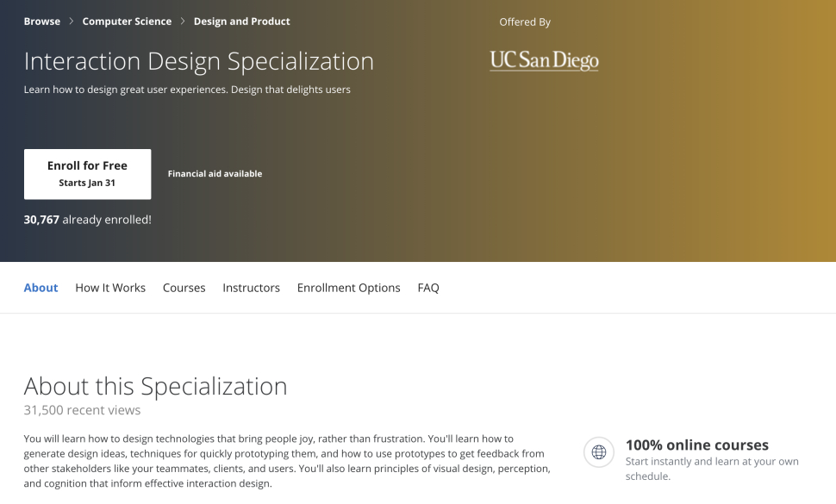
Task: Click the 100% online courses heading
Action: pyautogui.click(x=696, y=445)
